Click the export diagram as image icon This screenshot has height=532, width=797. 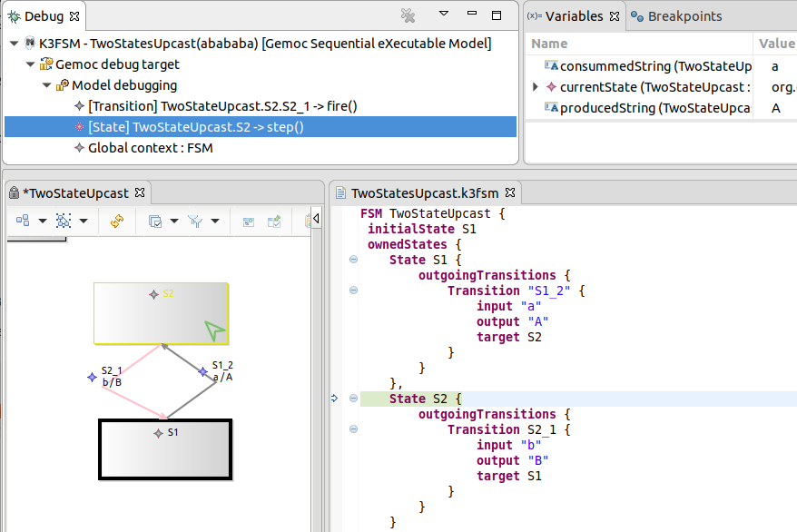tap(248, 221)
